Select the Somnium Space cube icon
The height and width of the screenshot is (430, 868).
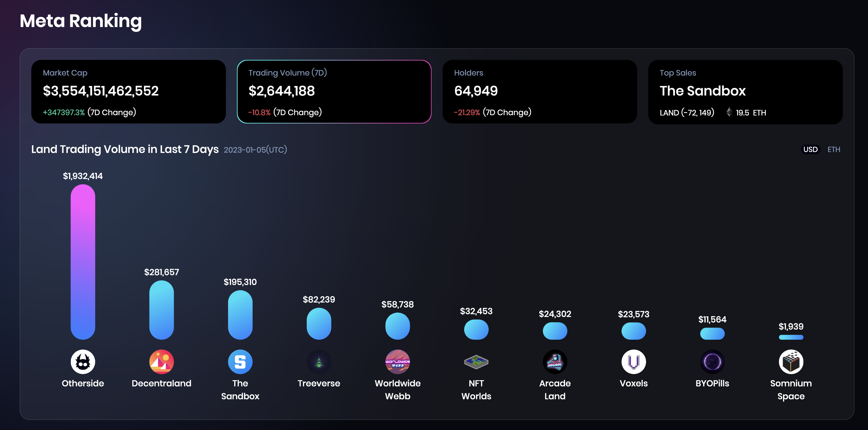coord(791,362)
